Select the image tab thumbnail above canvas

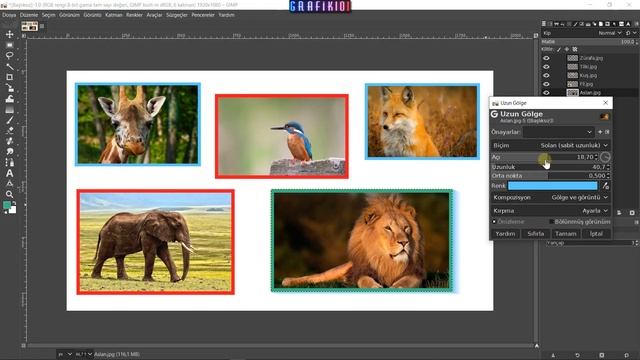pos(29,27)
